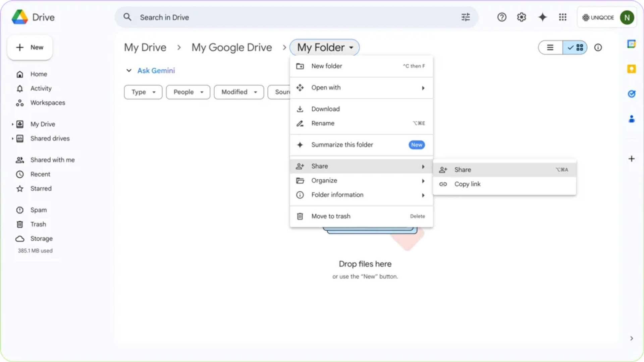Focus the Search in Drive field
The height and width of the screenshot is (362, 644).
pos(297,17)
